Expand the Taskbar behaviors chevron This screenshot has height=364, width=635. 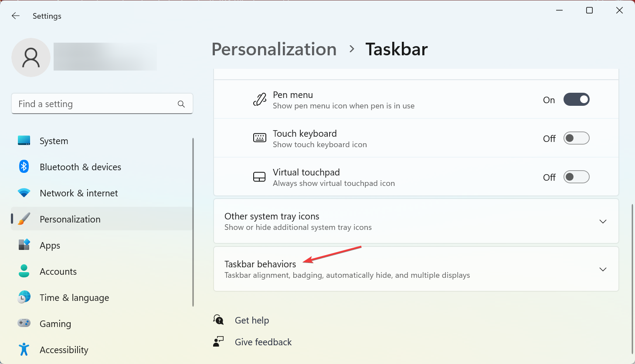point(603,270)
